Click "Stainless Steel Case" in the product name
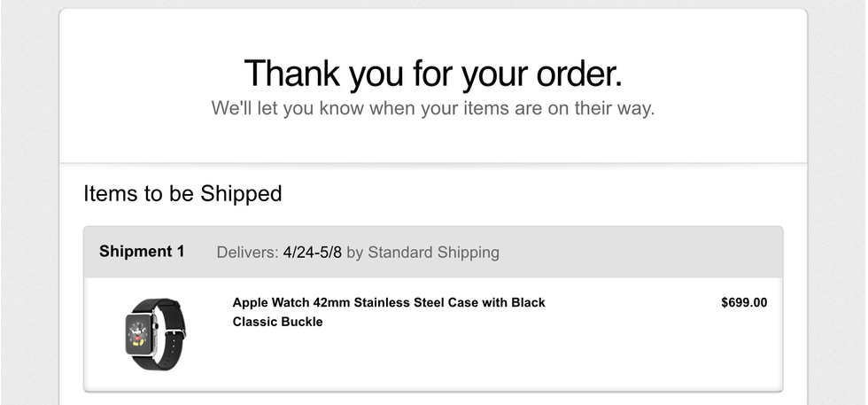 click(x=418, y=302)
